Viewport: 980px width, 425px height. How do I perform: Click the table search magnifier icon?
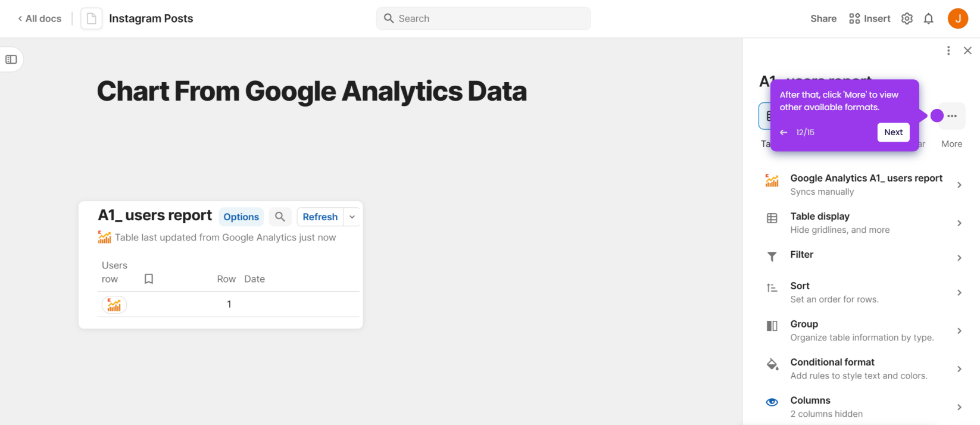coord(280,217)
